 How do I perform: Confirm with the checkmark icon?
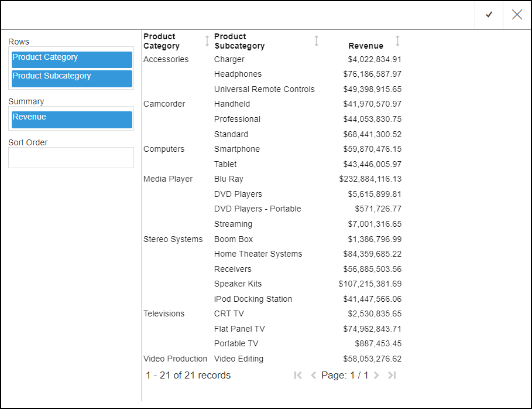point(489,15)
